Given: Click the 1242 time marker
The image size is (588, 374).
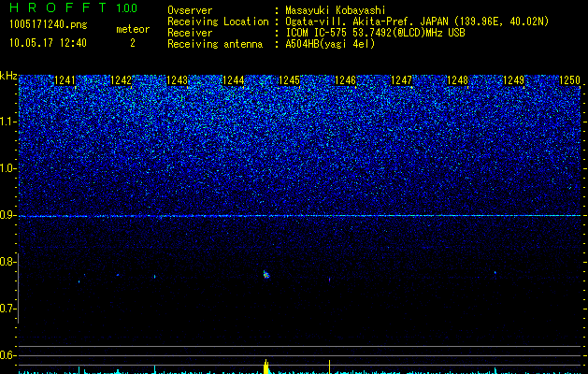Looking at the screenshot, I should (x=122, y=80).
